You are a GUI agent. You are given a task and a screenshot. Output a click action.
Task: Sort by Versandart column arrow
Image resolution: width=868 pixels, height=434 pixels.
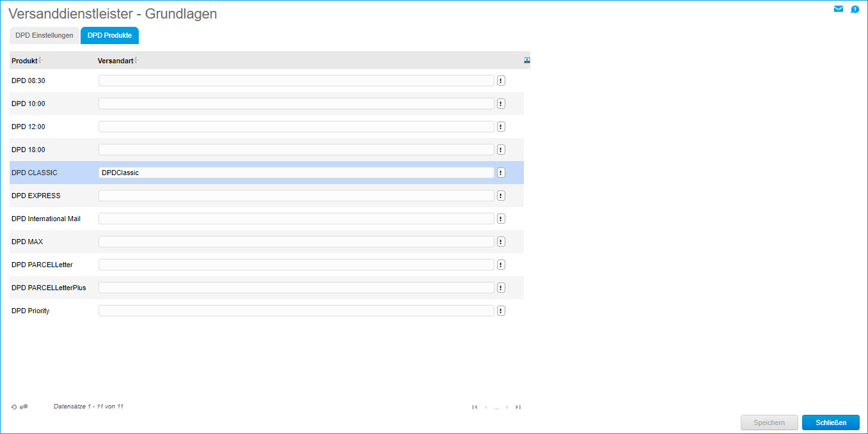(136, 60)
